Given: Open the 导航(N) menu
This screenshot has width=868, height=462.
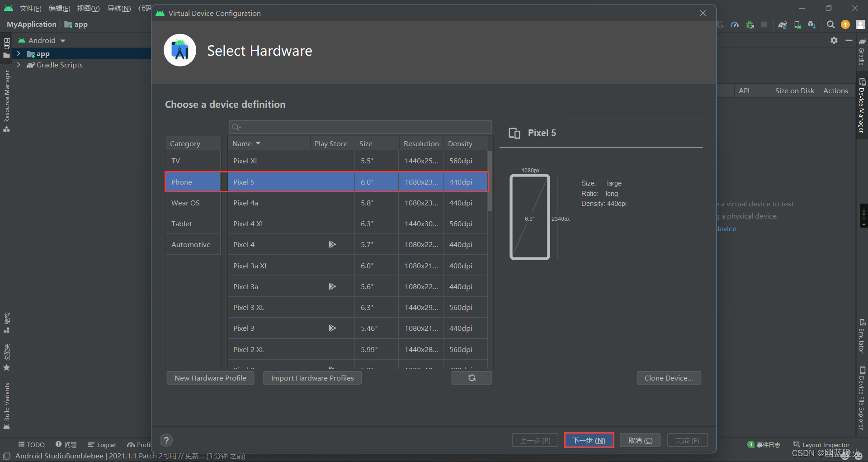Looking at the screenshot, I should click(x=119, y=9).
